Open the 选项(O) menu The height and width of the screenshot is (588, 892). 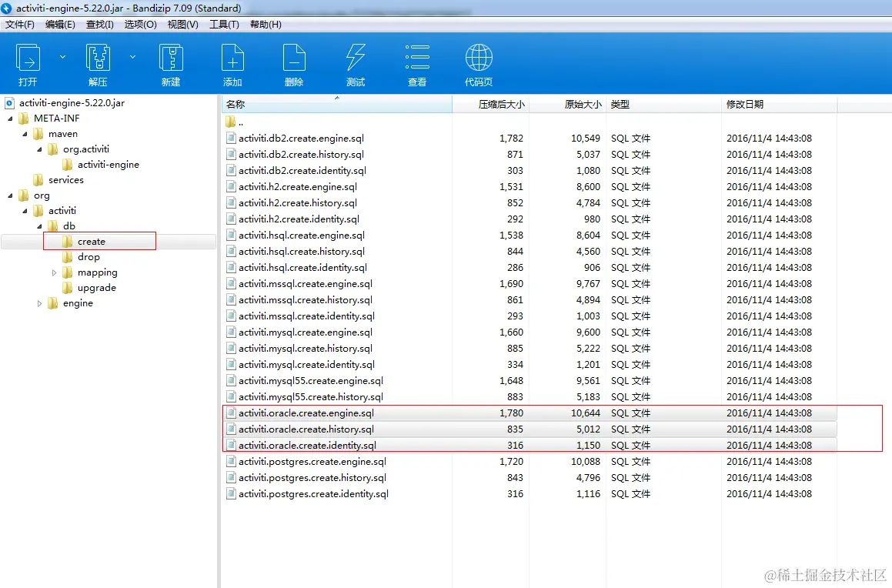(141, 25)
